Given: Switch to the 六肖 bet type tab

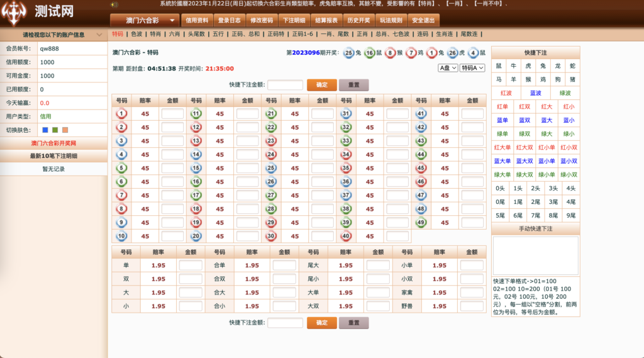Looking at the screenshot, I should pyautogui.click(x=174, y=34).
